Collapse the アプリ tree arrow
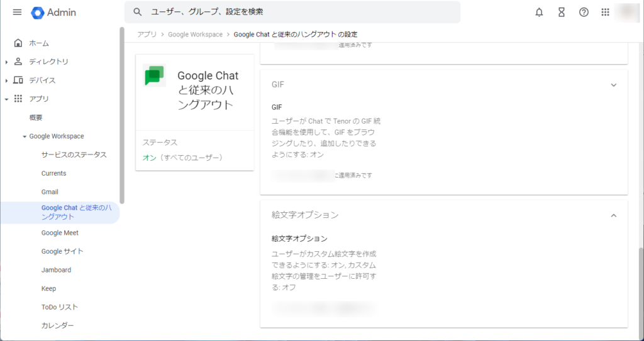The width and height of the screenshot is (644, 341). [x=6, y=99]
